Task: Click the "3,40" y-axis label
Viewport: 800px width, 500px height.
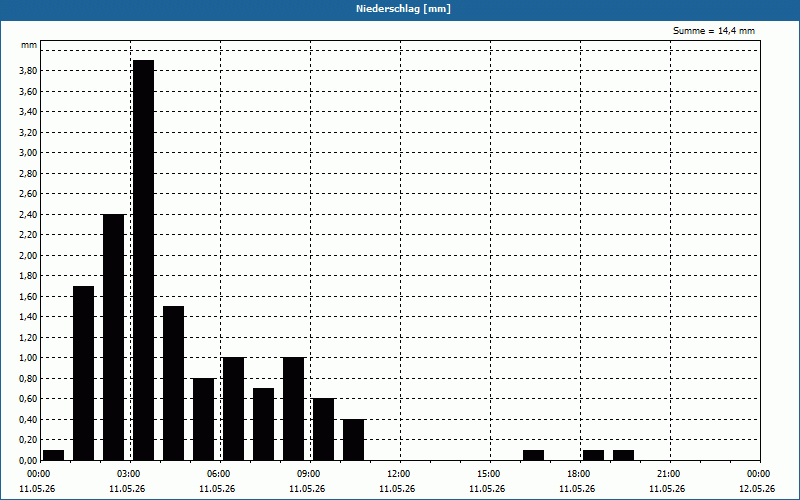Action: 28,112
